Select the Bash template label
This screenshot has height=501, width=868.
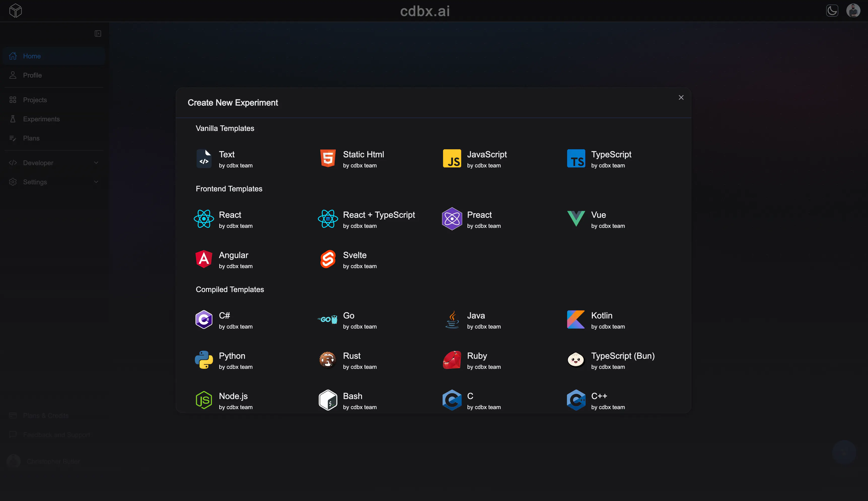[x=353, y=397]
